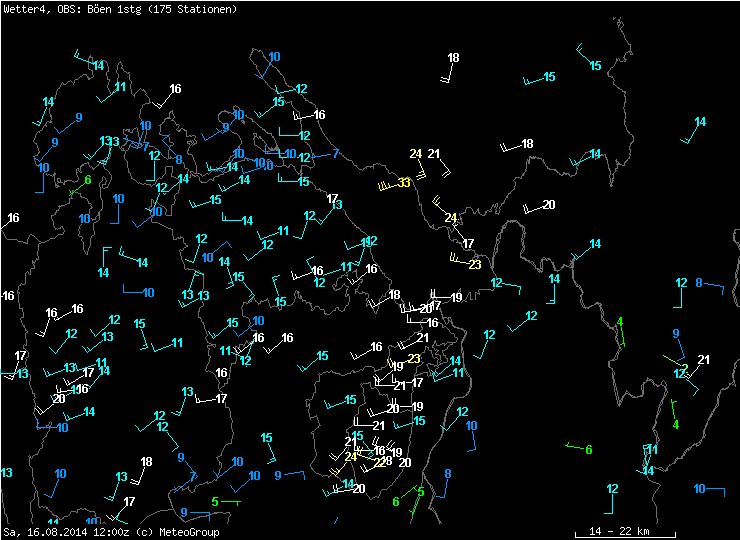Viewport: 740px width, 540px height.
Task: Click the "14 - 22 km" scale label
Action: tap(619, 531)
